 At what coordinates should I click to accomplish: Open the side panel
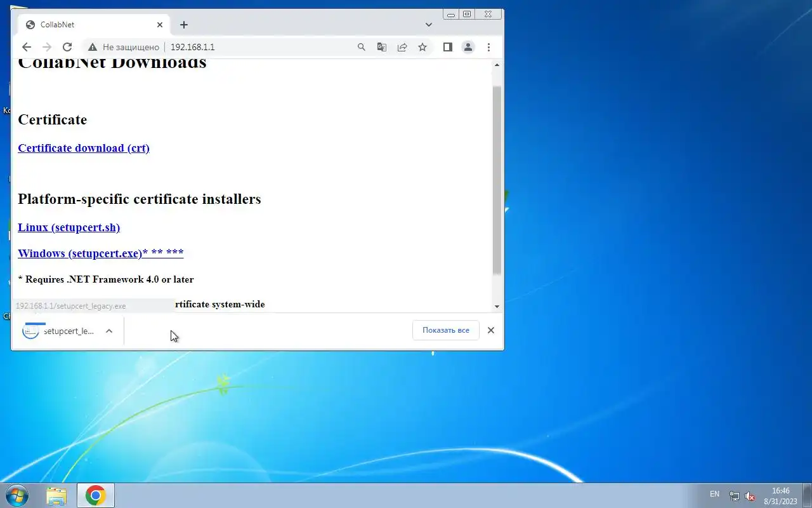[448, 47]
